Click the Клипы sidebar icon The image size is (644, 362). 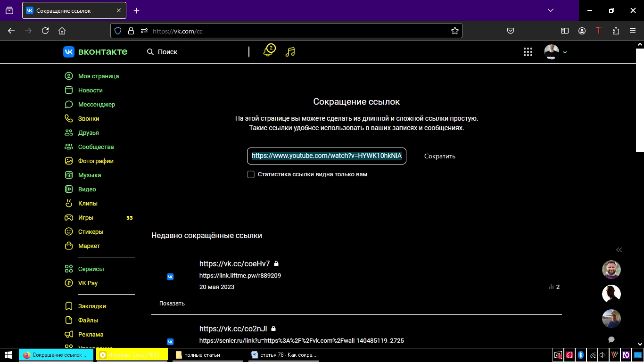coord(69,203)
